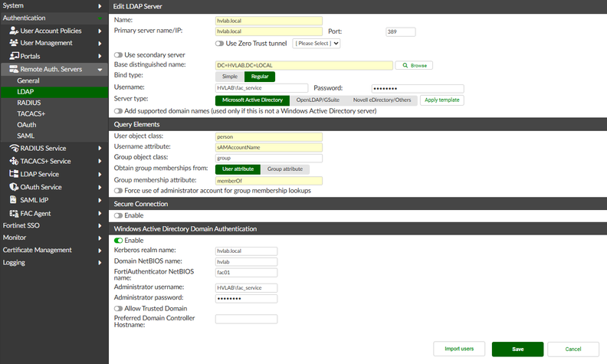The height and width of the screenshot is (364, 607).
Task: Save the LDAP server settings
Action: [x=517, y=349]
